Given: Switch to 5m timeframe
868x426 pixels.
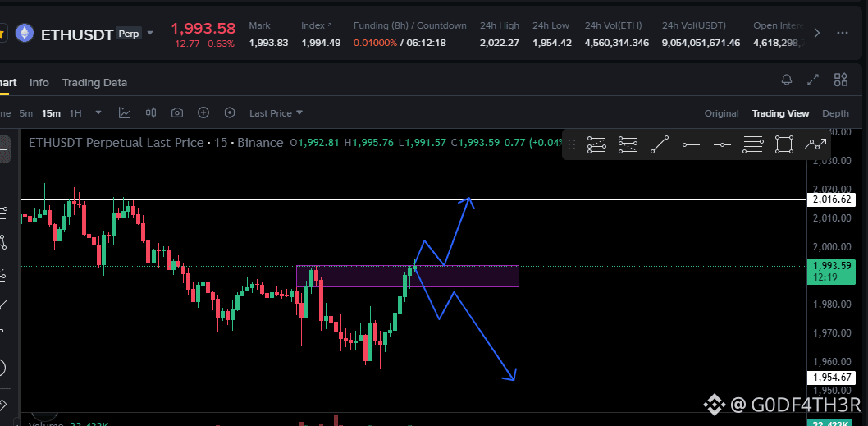Looking at the screenshot, I should [26, 113].
